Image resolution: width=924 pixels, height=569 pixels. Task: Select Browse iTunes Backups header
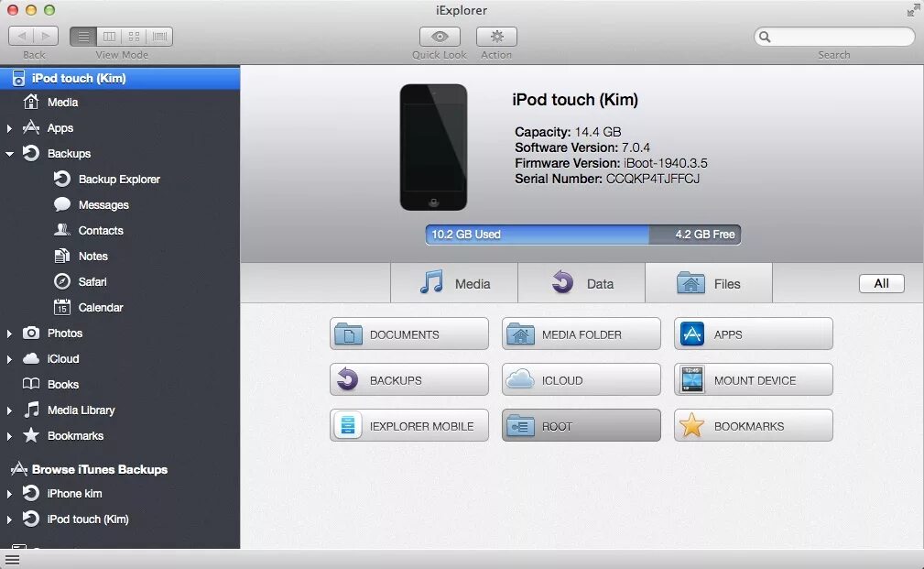tap(100, 469)
